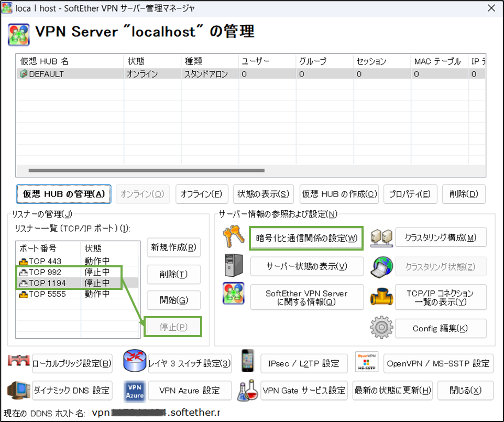504x422 pixels.
Task: Click the hub 削除(D) button
Action: point(464,194)
